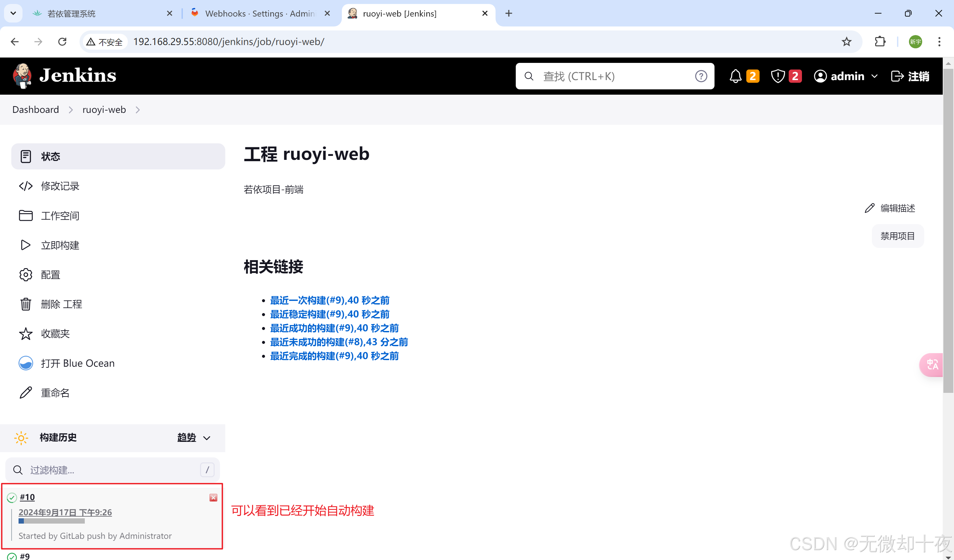This screenshot has height=560, width=954.
Task: Open browser extensions puzzle icon
Action: (880, 42)
